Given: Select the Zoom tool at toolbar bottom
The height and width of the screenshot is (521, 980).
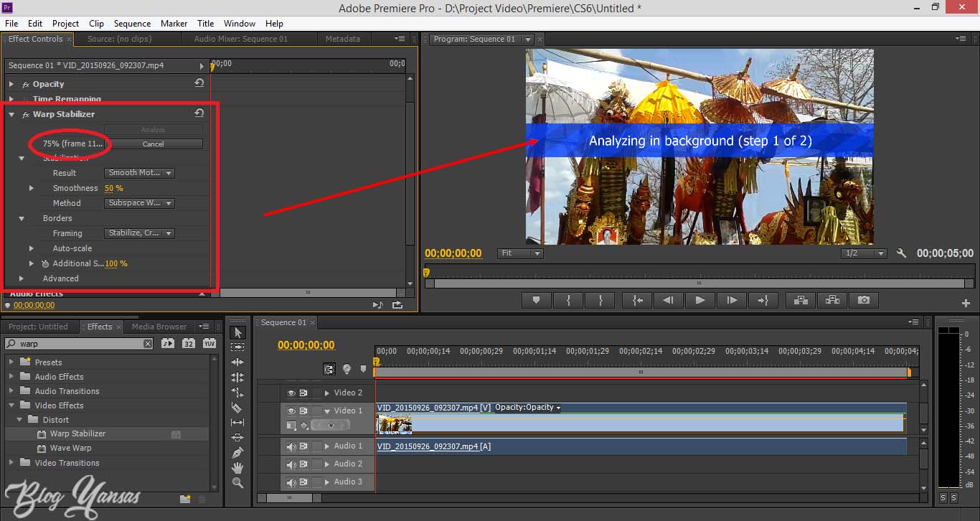Looking at the screenshot, I should point(237,479).
